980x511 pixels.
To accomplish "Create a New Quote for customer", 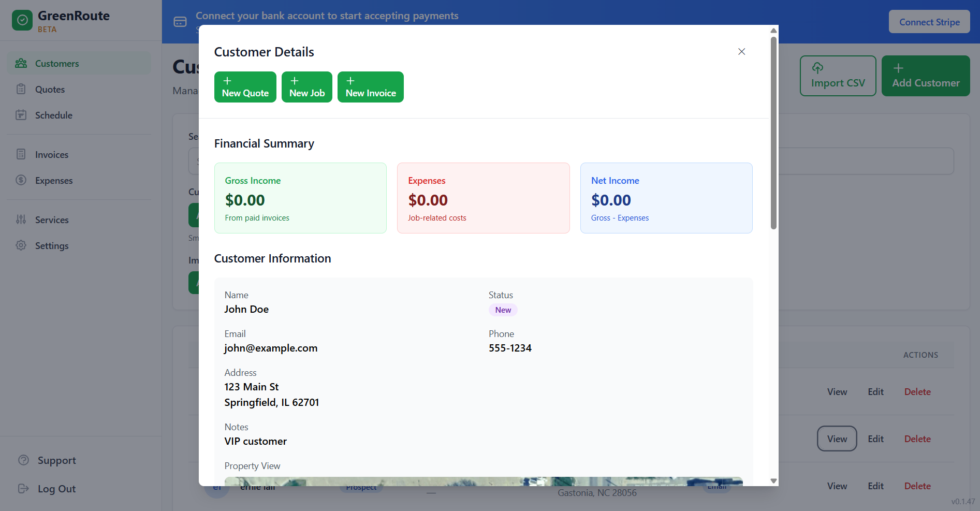I will pos(245,87).
